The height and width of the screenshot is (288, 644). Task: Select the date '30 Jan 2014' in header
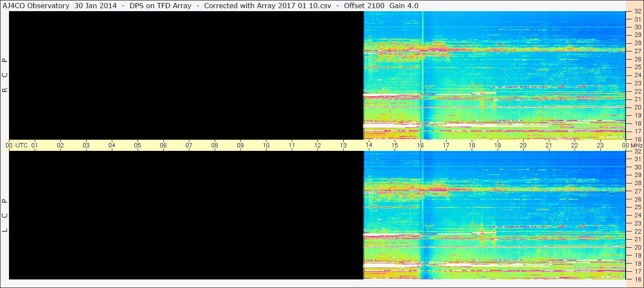(x=96, y=6)
